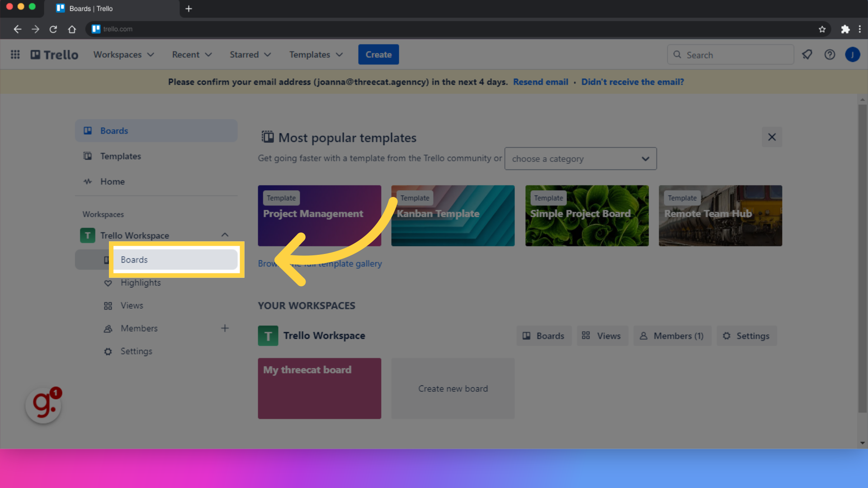Open the Remote Team Hub template
This screenshot has height=488, width=868.
(x=720, y=216)
